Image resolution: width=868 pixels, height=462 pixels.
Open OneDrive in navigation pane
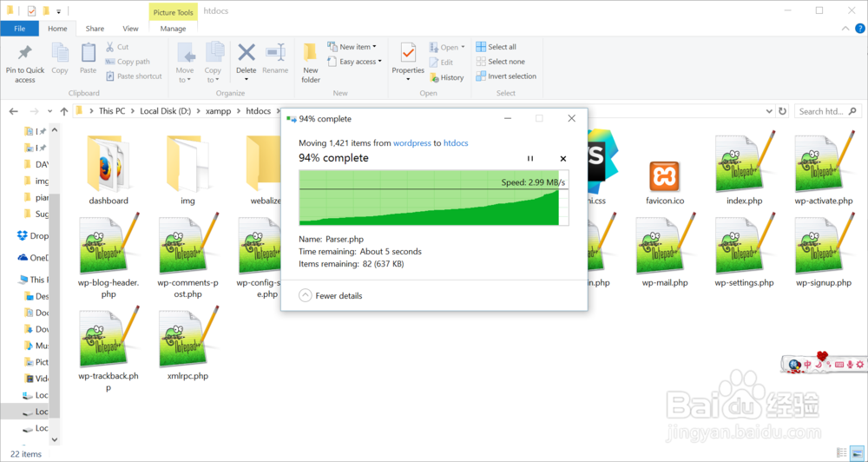pyautogui.click(x=33, y=258)
